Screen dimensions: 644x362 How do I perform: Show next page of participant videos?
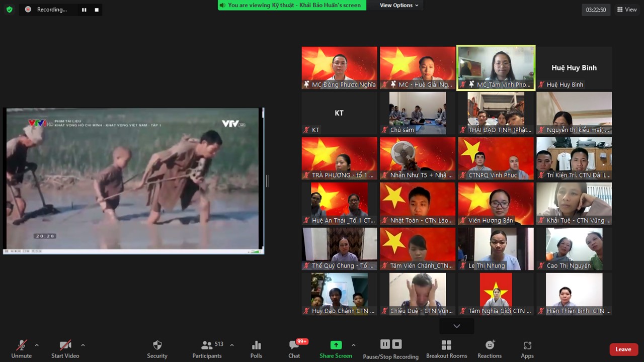point(456,326)
